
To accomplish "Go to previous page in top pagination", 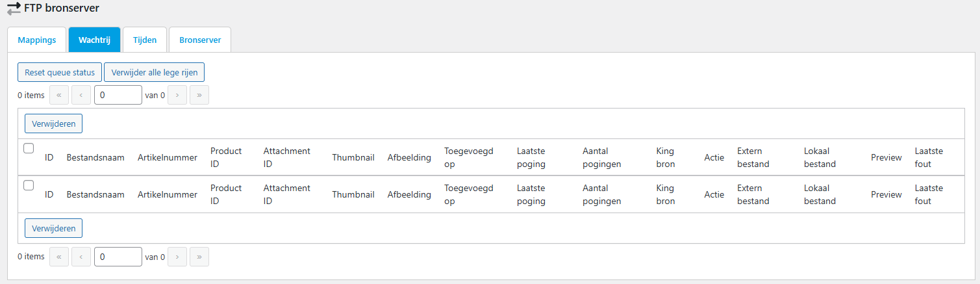I will tap(81, 95).
